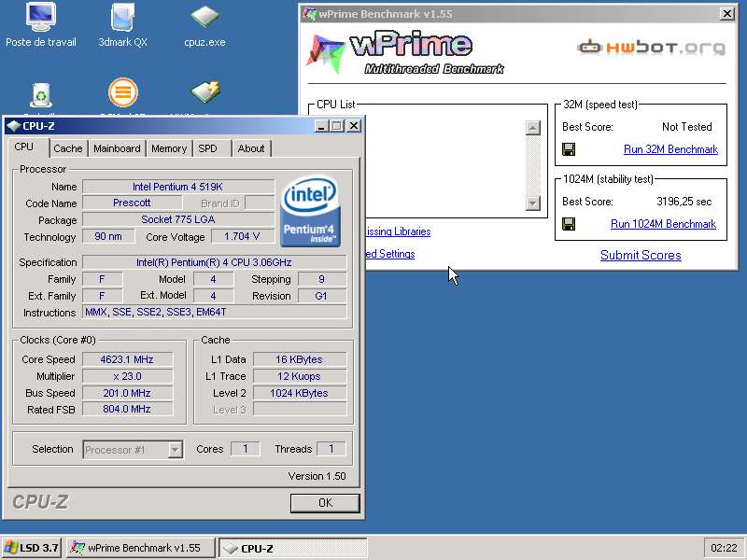
Task: Open the About tab in CPU-Z
Action: tap(250, 148)
